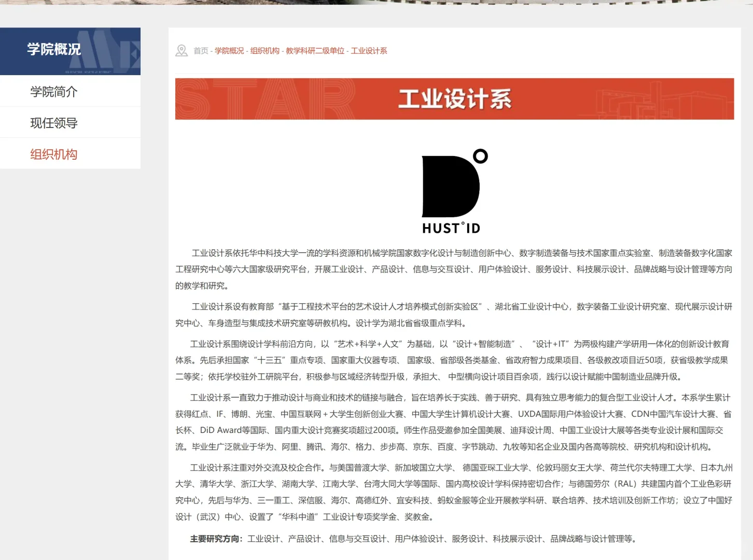
Task: Open 学院概况 breadcrumb link
Action: point(229,51)
